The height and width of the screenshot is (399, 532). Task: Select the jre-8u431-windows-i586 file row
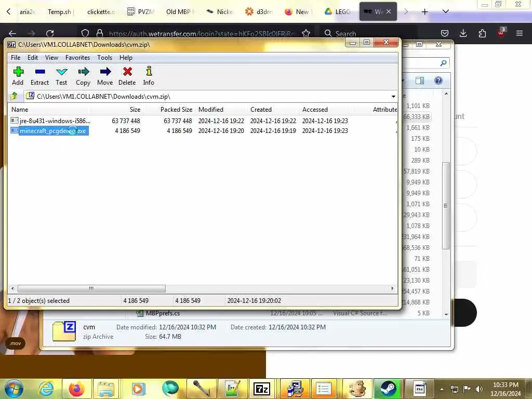(203, 121)
